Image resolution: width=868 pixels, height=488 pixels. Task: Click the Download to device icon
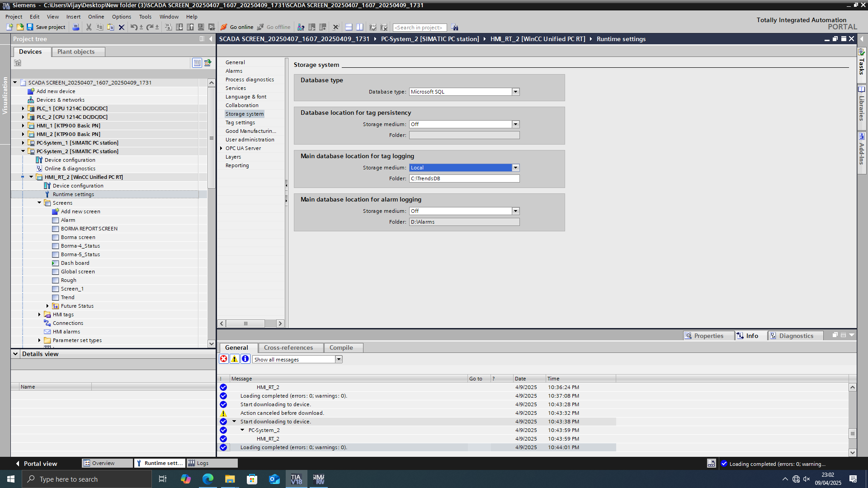tap(179, 27)
